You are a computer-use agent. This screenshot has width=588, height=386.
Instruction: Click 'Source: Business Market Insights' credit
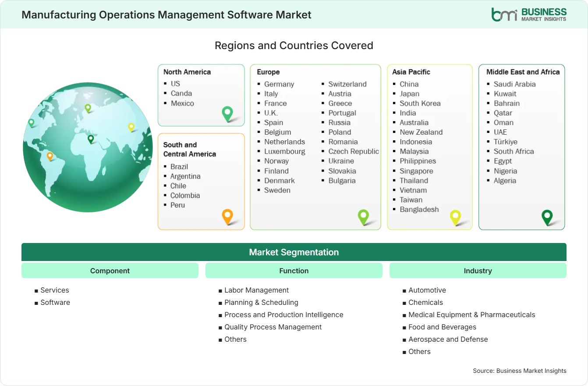click(x=520, y=371)
